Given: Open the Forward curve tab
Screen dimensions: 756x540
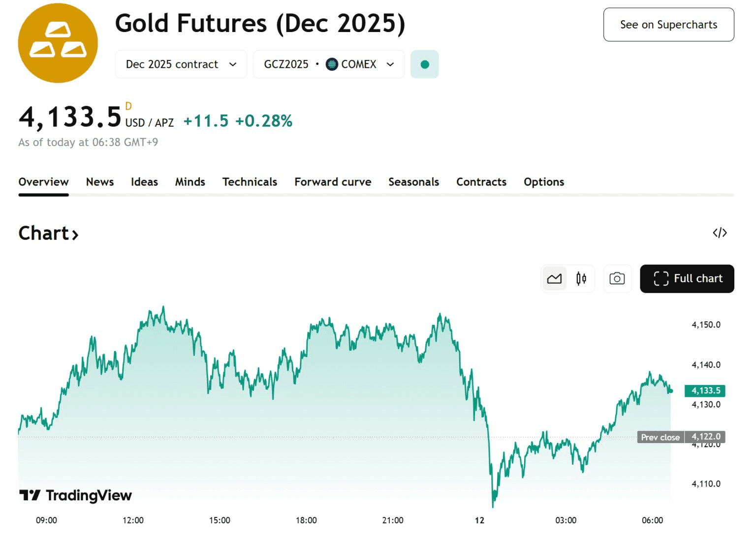Looking at the screenshot, I should (x=333, y=182).
